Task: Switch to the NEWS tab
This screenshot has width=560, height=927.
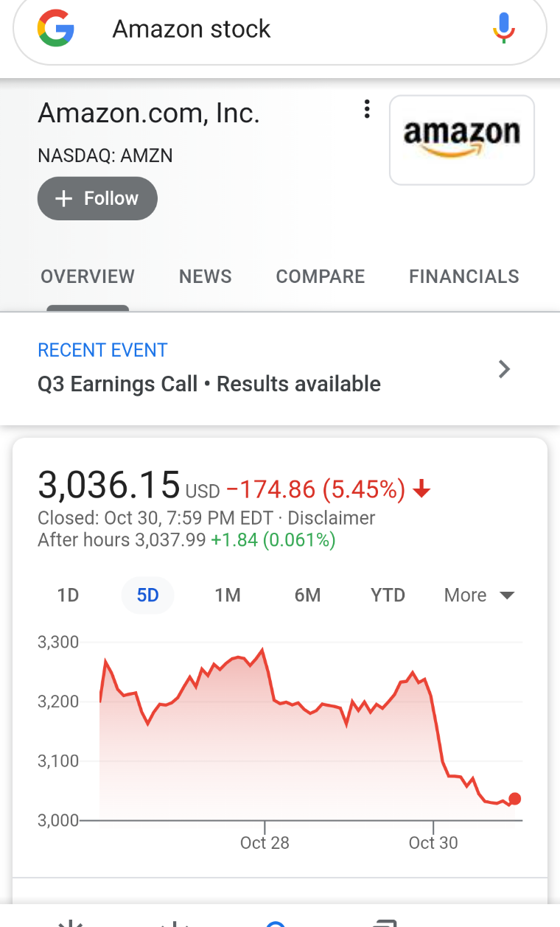Action: [206, 276]
